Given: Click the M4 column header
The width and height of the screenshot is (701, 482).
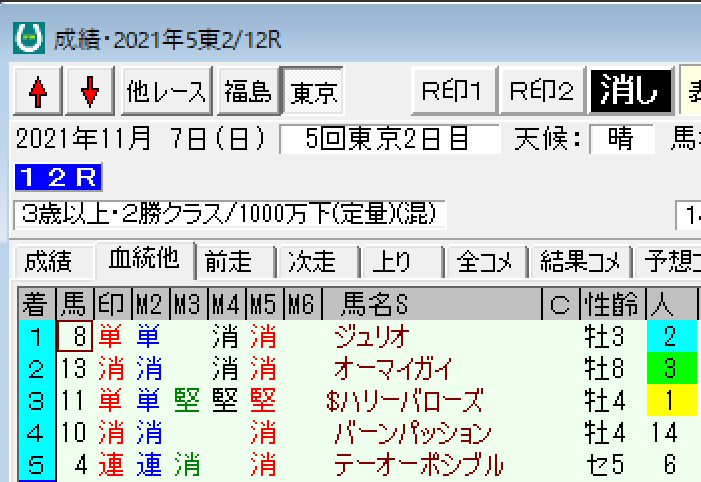Looking at the screenshot, I should (x=227, y=304).
